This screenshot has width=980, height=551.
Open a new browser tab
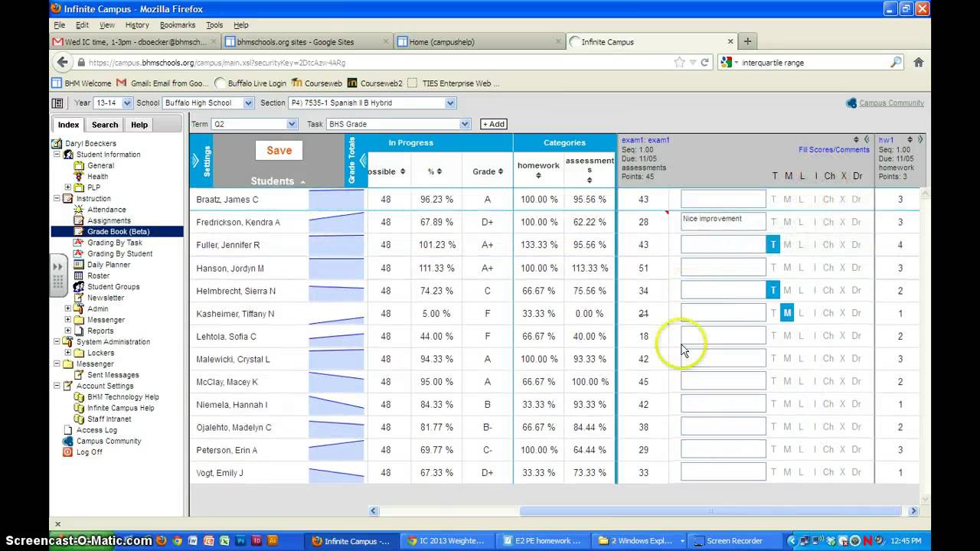tap(748, 41)
